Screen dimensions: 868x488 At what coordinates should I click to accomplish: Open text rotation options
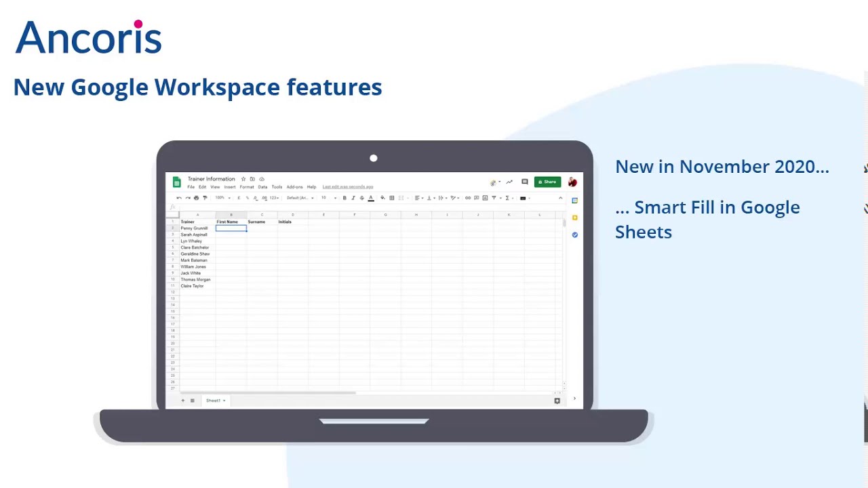pyautogui.click(x=454, y=198)
